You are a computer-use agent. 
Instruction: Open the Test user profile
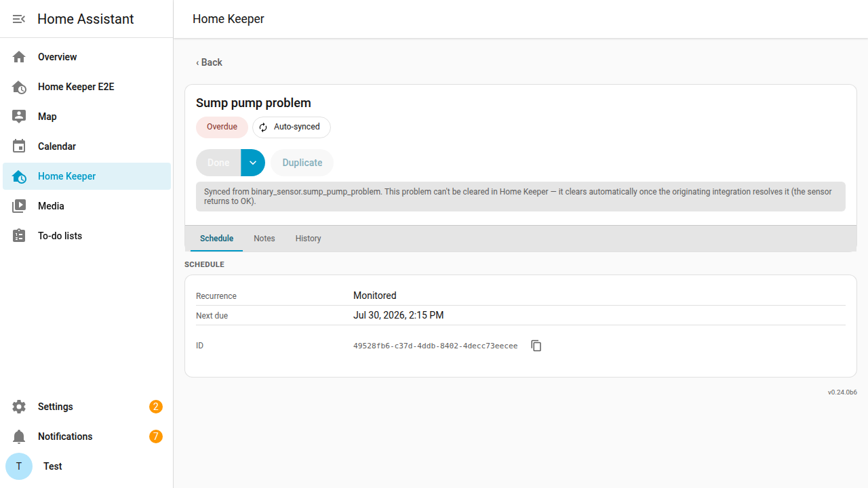click(x=87, y=466)
